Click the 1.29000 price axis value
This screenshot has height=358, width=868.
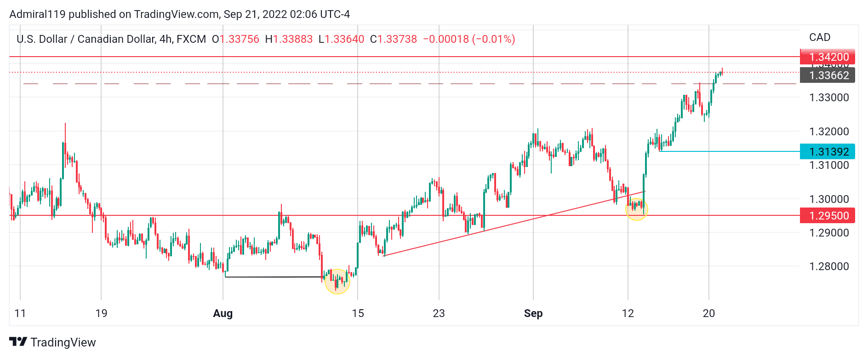point(829,233)
